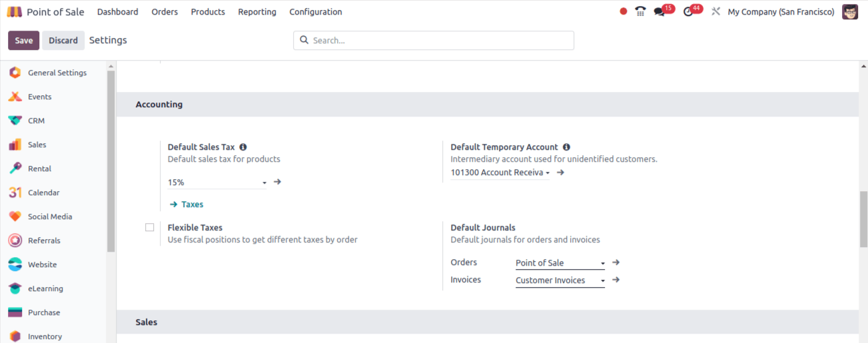Open the Dashboard menu

118,12
